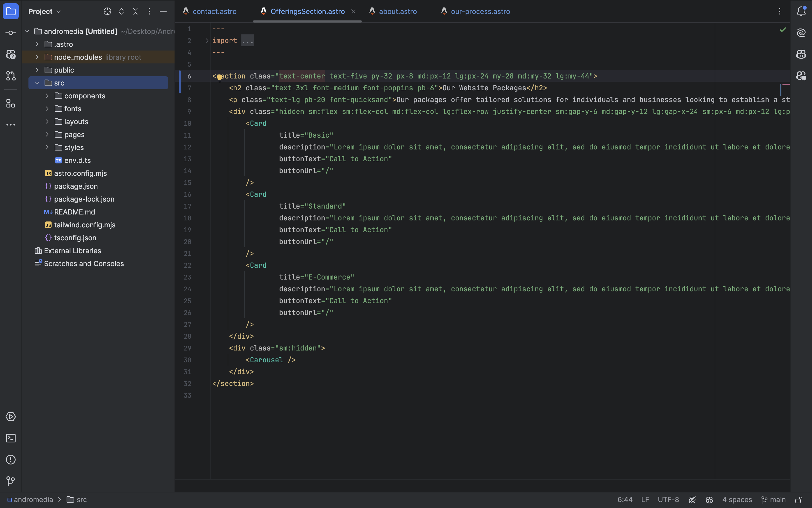Viewport: 812px width, 508px height.
Task: Click the LF line separator widget
Action: coord(645,500)
